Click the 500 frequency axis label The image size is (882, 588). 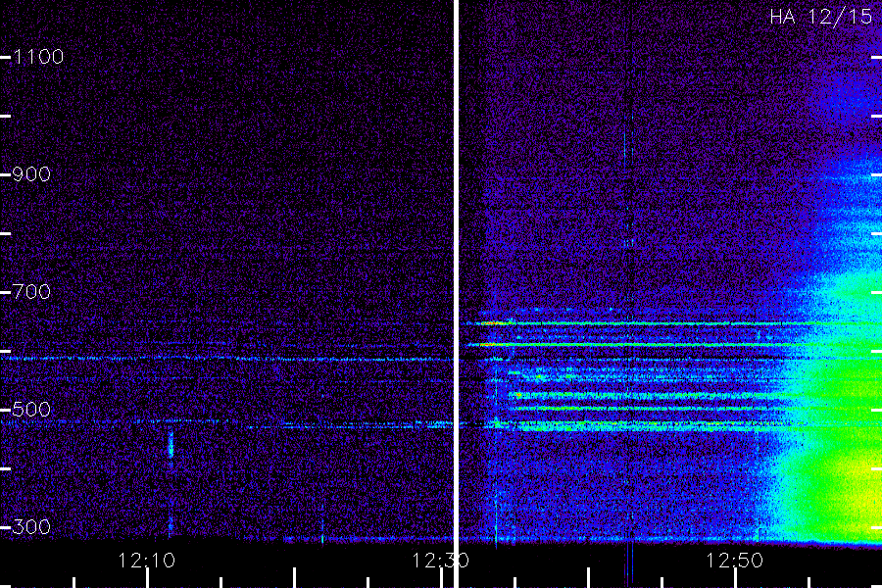tap(31, 410)
